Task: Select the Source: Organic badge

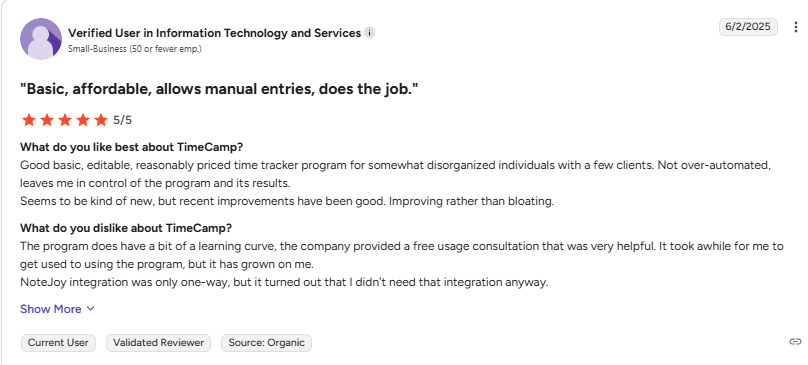Action: [x=266, y=343]
